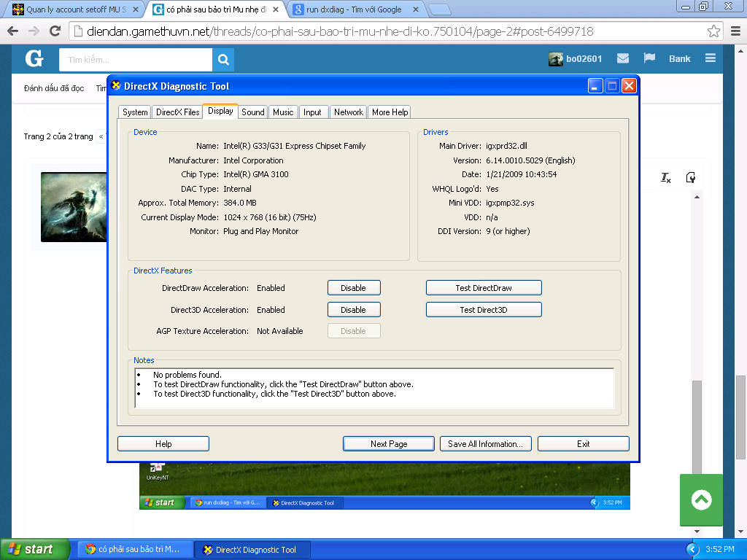The image size is (747, 560).
Task: Click the system clock showing 3:52 PM
Action: click(x=719, y=550)
